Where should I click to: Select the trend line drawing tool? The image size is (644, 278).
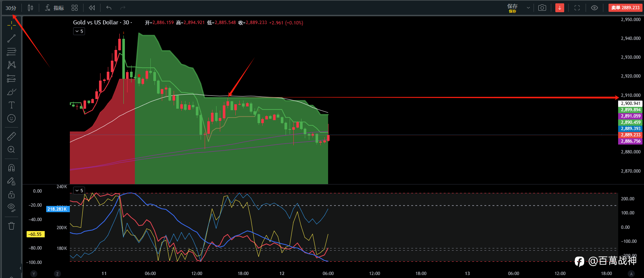pyautogui.click(x=11, y=38)
